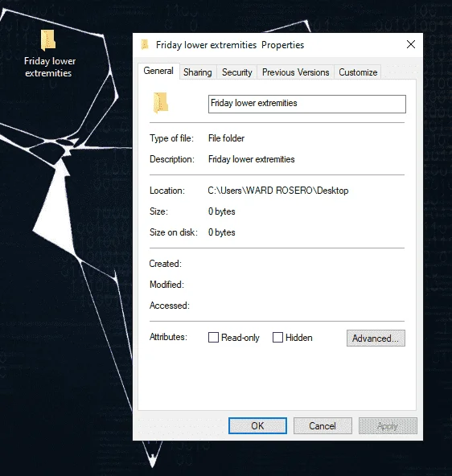
Task: Click the Location: label
Action: [x=167, y=191]
